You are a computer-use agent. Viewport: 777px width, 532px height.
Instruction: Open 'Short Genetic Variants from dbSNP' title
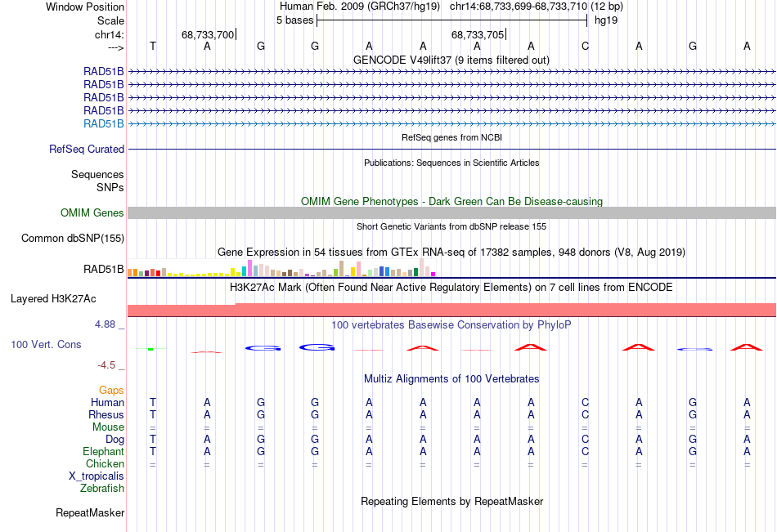pos(451,226)
